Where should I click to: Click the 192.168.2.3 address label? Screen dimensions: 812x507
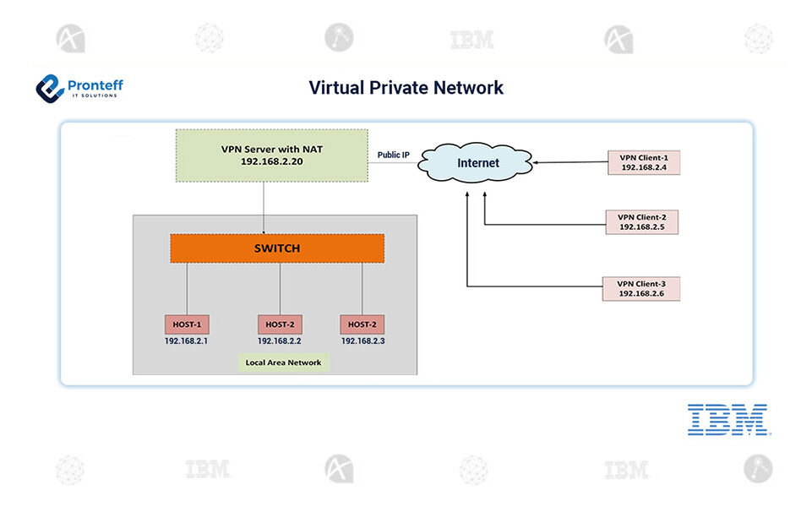click(x=362, y=341)
